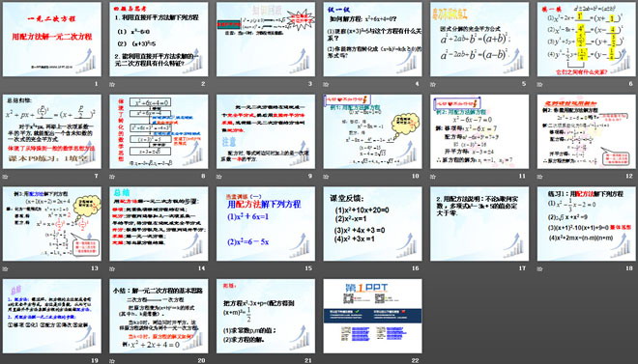Select slide 6 with yellow highlighted blanks
The width and height of the screenshot is (638, 364).
(x=587, y=39)
